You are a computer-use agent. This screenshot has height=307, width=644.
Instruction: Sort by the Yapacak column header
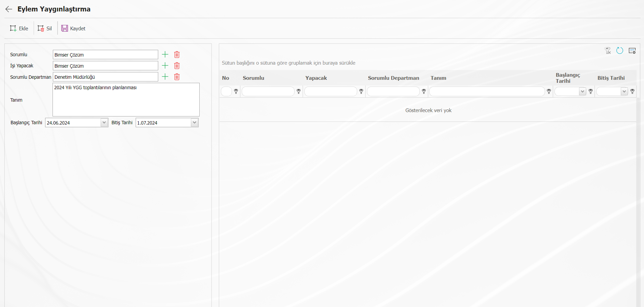[x=316, y=78]
